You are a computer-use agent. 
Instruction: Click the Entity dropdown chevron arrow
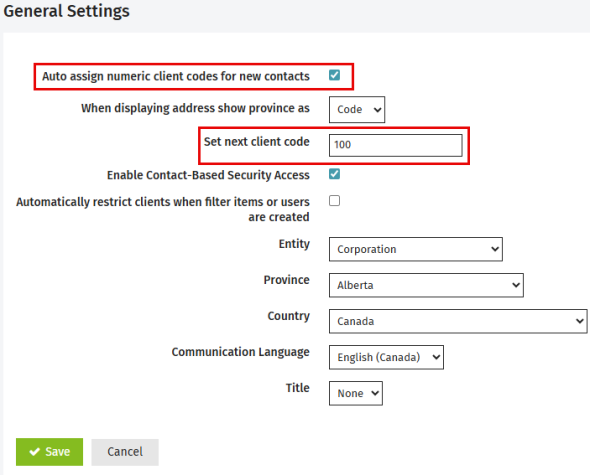495,249
